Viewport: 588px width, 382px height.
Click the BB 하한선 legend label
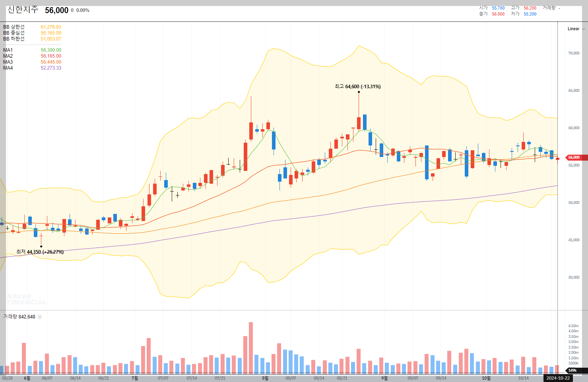[14, 39]
